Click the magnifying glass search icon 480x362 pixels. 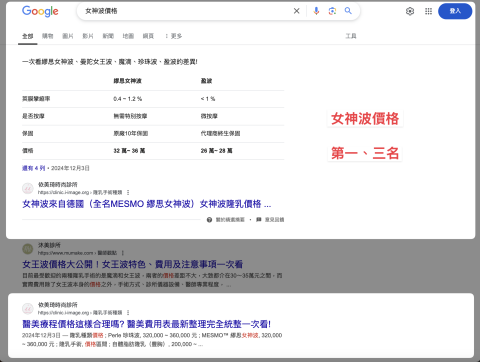coord(348,11)
